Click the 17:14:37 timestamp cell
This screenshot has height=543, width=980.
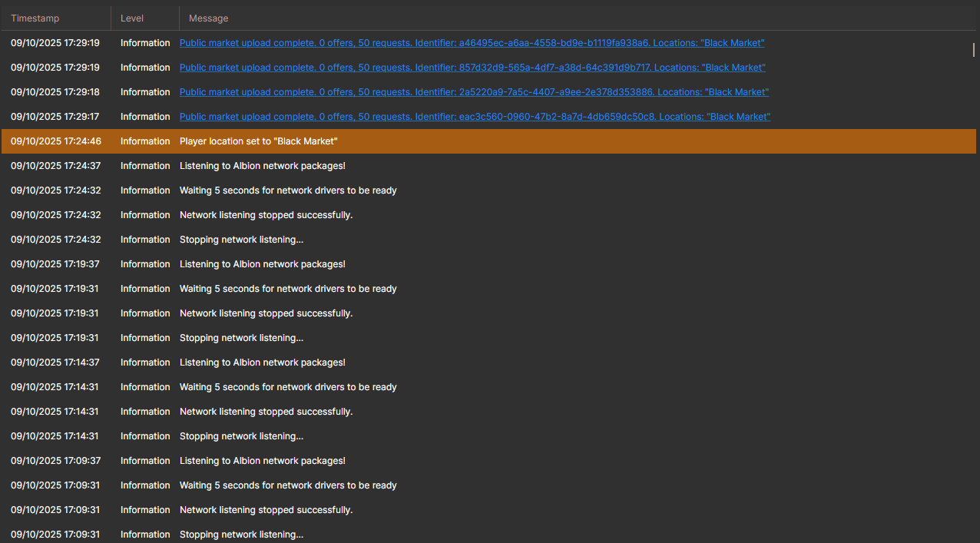tap(55, 363)
